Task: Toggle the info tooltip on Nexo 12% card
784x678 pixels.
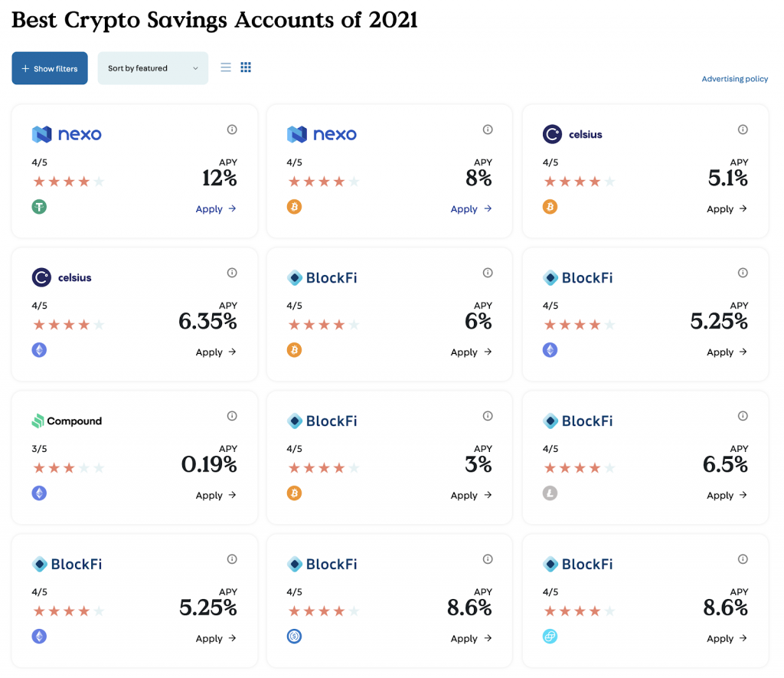Action: pyautogui.click(x=232, y=129)
